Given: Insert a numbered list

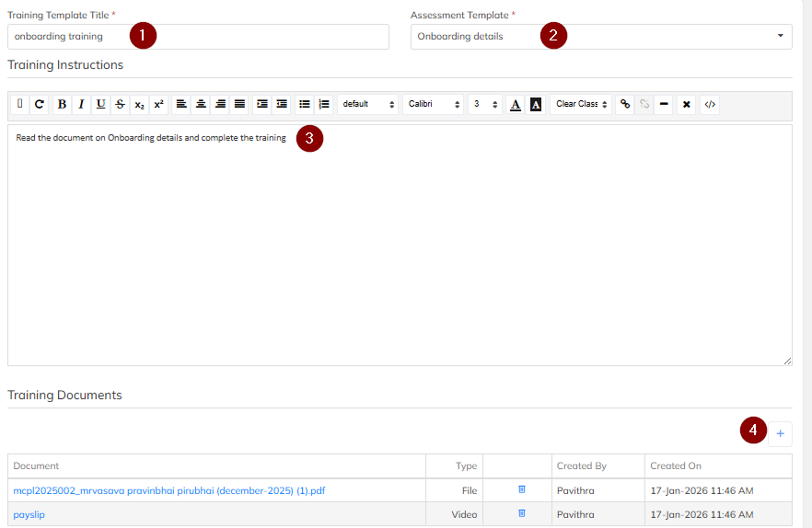Looking at the screenshot, I should pyautogui.click(x=324, y=104).
